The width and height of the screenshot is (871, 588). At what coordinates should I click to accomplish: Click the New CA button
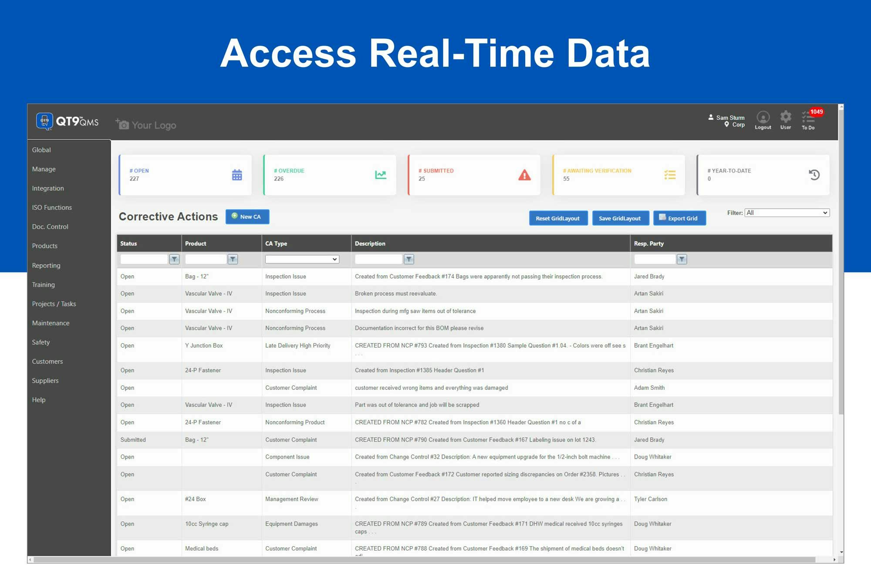(x=247, y=217)
